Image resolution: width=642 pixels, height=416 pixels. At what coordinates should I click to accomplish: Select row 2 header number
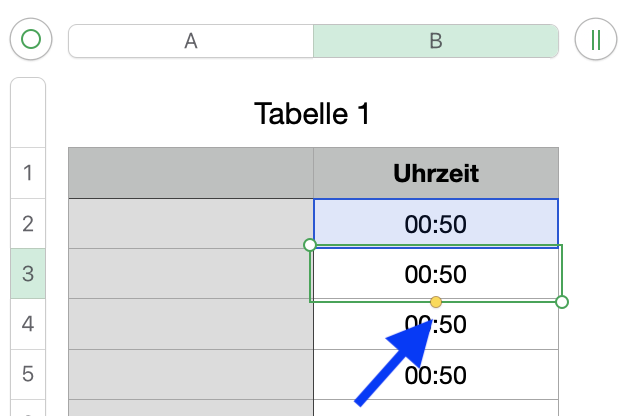point(28,224)
